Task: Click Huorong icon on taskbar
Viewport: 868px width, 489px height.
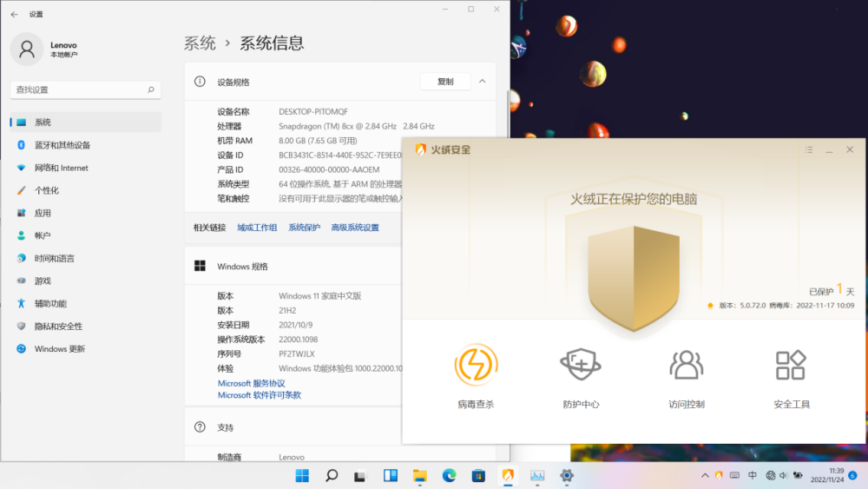Action: click(508, 476)
